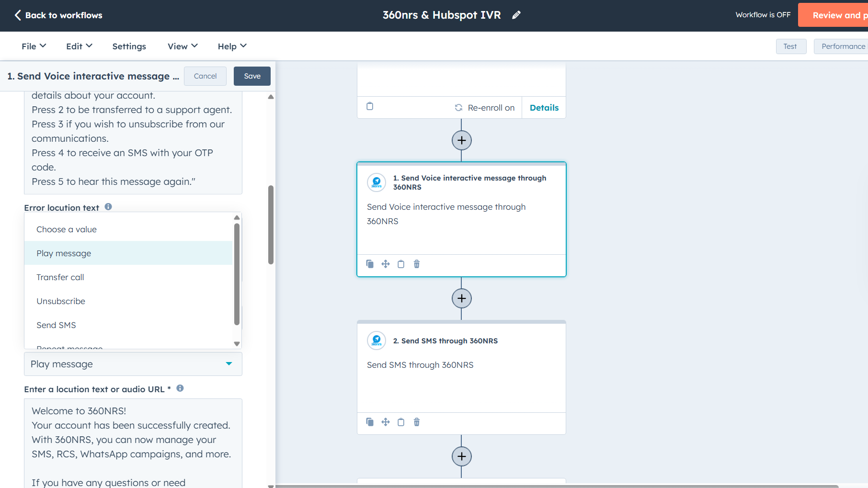Save the voice message action
The image size is (868, 488).
[252, 76]
